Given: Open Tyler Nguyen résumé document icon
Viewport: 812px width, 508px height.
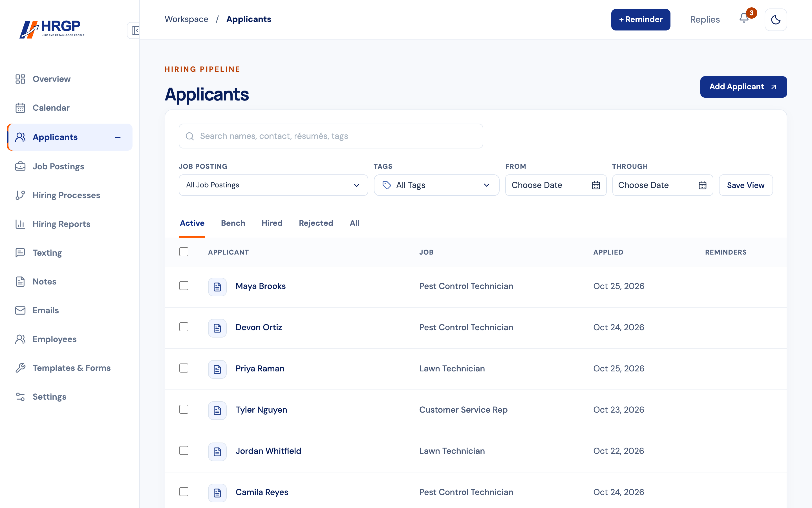Looking at the screenshot, I should click(x=217, y=410).
